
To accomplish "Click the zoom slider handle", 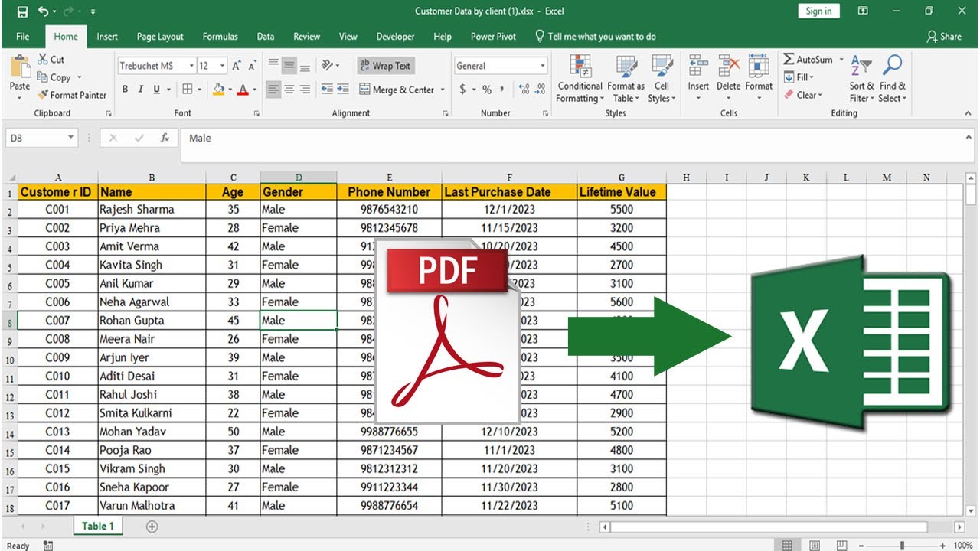I will click(x=903, y=546).
